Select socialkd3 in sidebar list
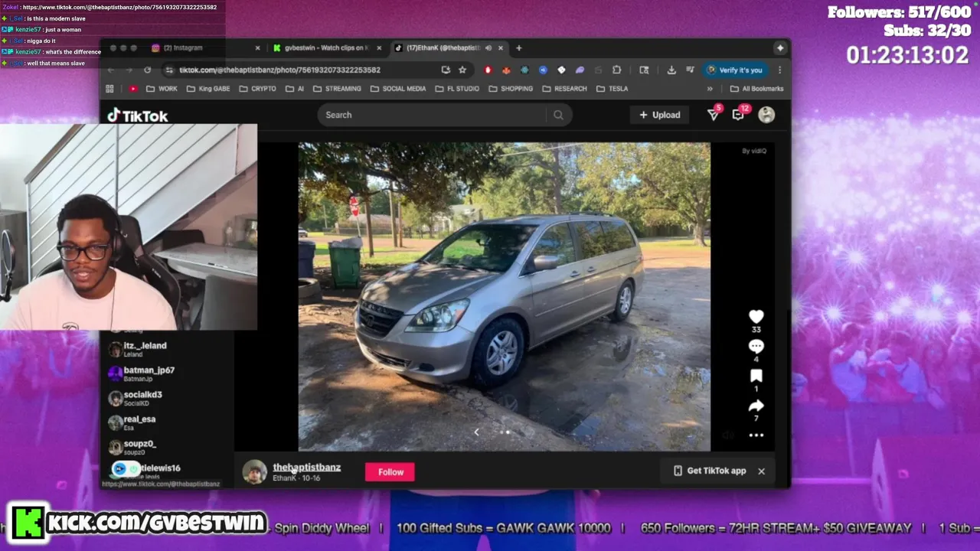 (x=142, y=398)
